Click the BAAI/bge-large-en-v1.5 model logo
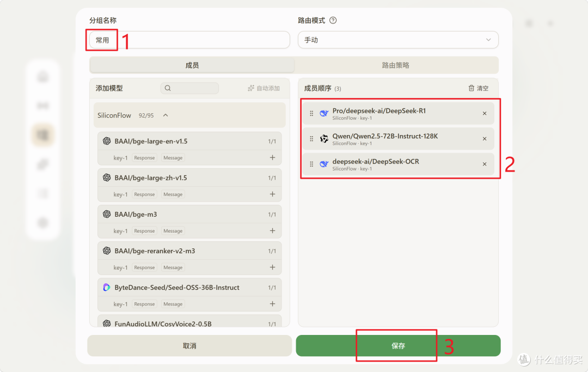 tap(107, 141)
